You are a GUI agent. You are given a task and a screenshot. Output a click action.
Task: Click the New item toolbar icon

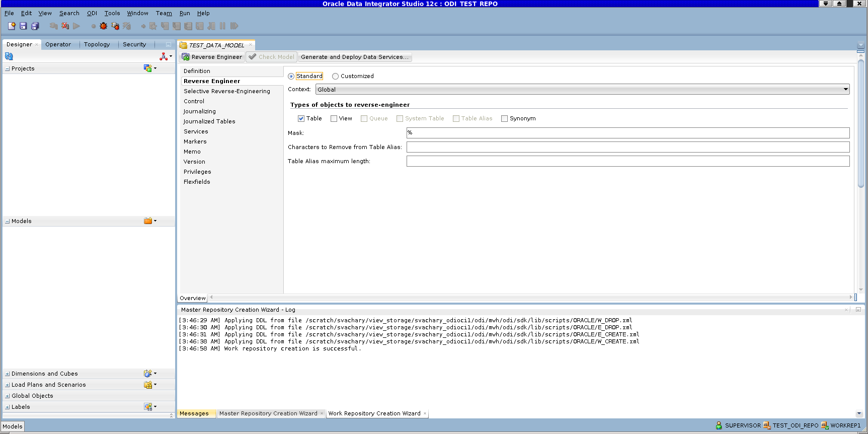point(12,26)
